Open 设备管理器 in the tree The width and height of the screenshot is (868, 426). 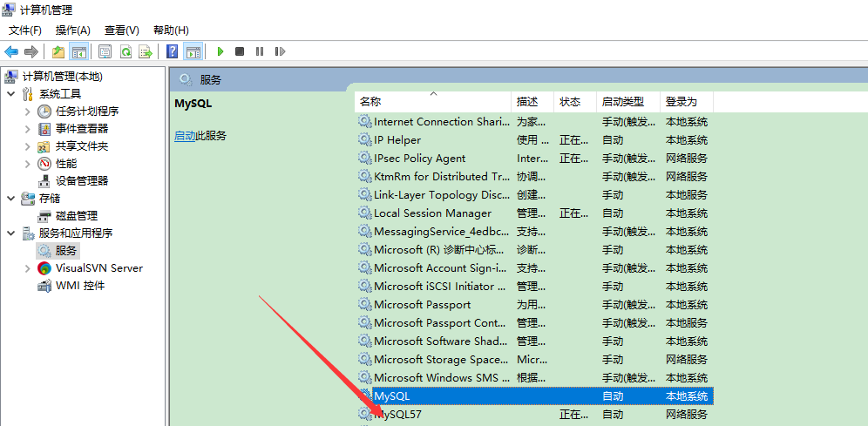pyautogui.click(x=82, y=180)
